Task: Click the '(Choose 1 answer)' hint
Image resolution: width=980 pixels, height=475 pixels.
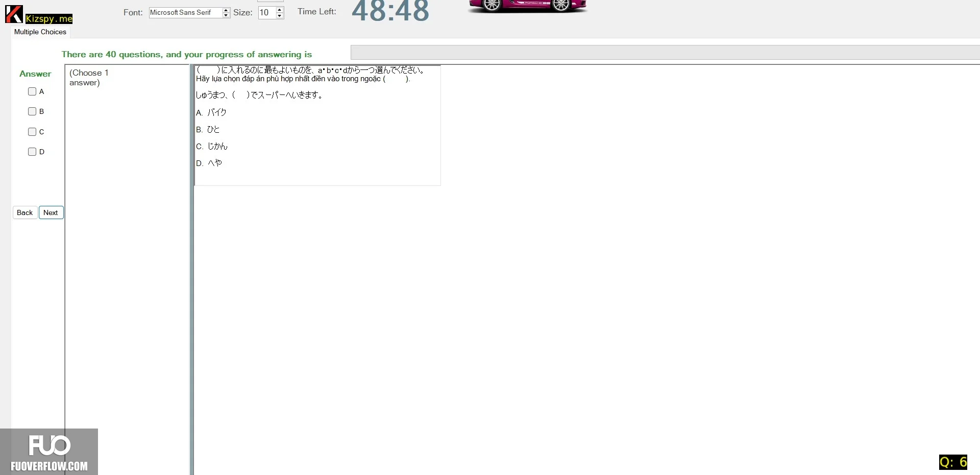Action: [89, 78]
